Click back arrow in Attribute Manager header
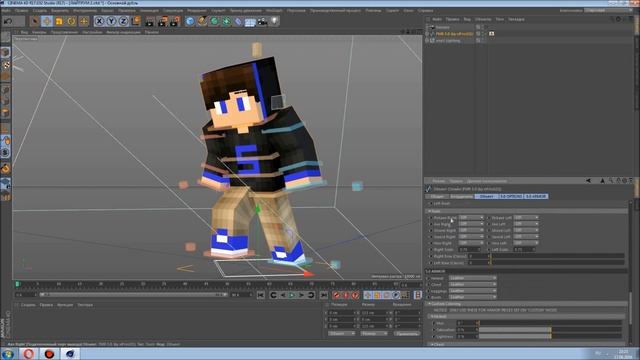This screenshot has width=640, height=360. (588, 180)
